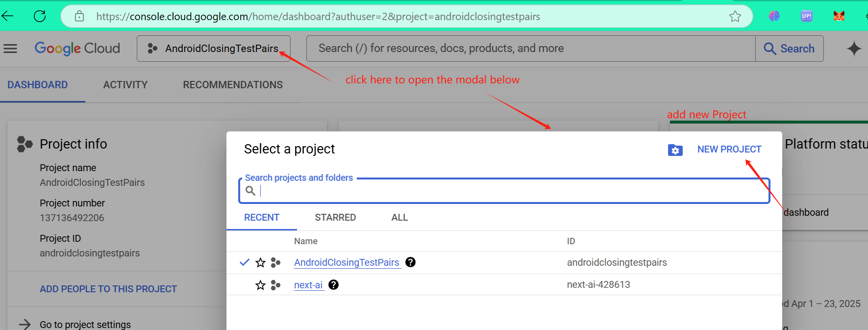The width and height of the screenshot is (868, 330).
Task: Click ADD PEOPLE TO THIS PROJECT
Action: [x=108, y=289]
